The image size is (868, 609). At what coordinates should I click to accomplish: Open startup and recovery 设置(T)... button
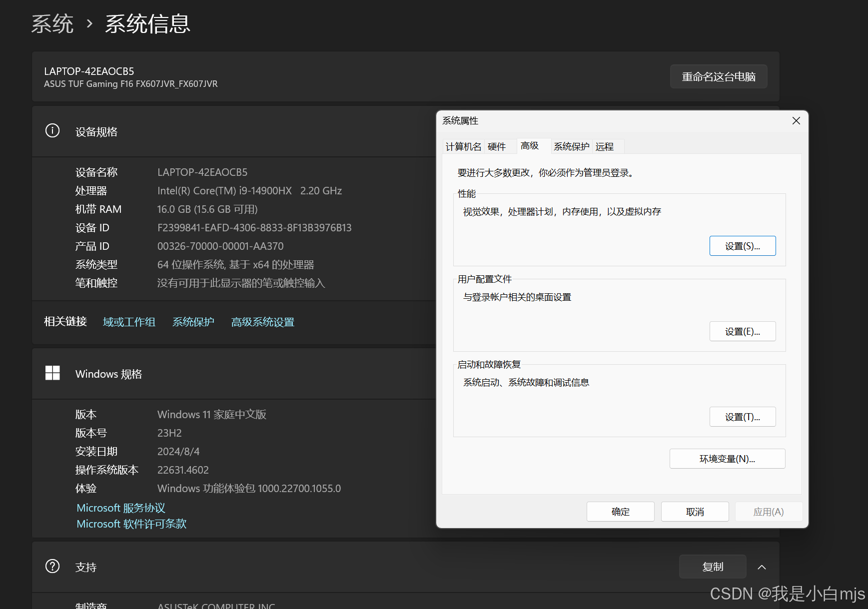coord(743,417)
